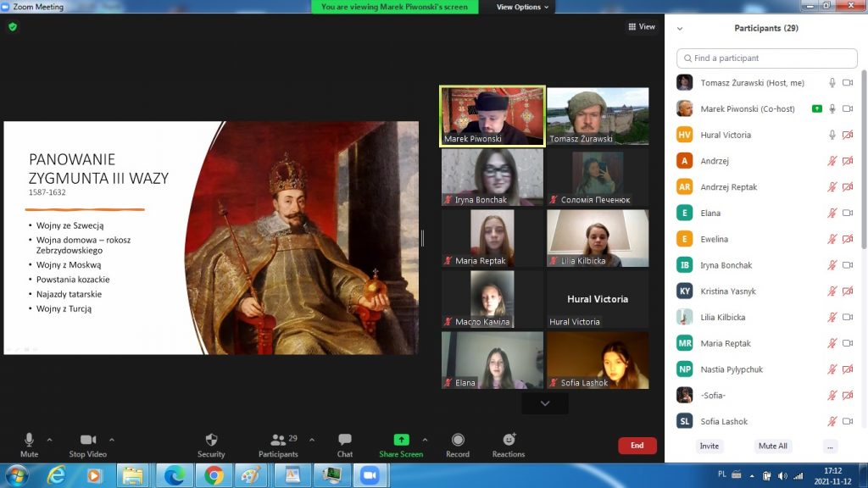Screen dimensions: 868x488
Task: Open View Options dropdown
Action: click(523, 7)
